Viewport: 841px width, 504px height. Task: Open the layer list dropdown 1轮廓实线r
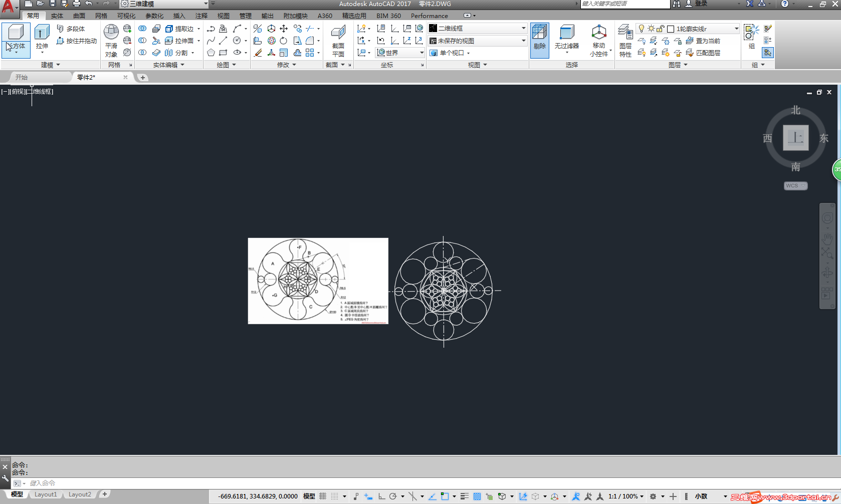688,29
